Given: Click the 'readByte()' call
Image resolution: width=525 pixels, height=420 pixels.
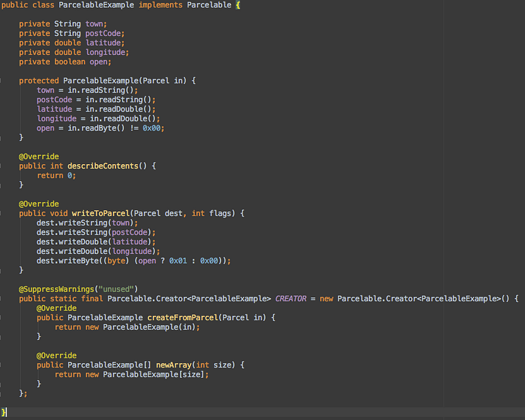Looking at the screenshot, I should coord(103,128).
